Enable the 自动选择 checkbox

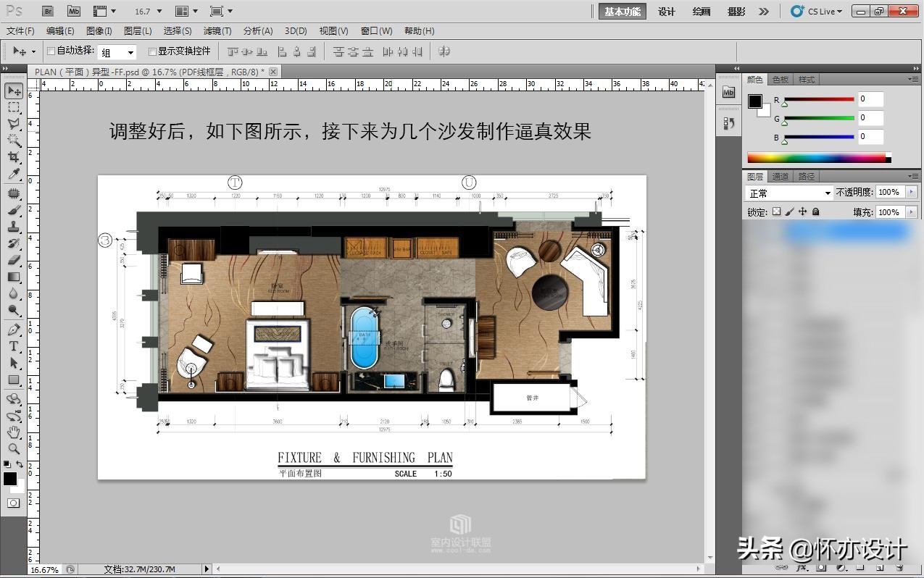[49, 51]
